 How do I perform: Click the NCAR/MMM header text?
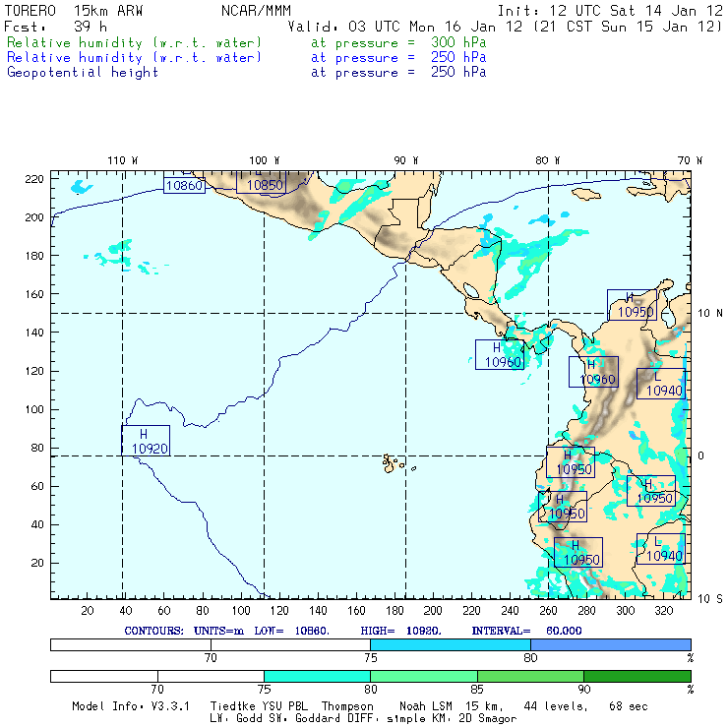[256, 10]
